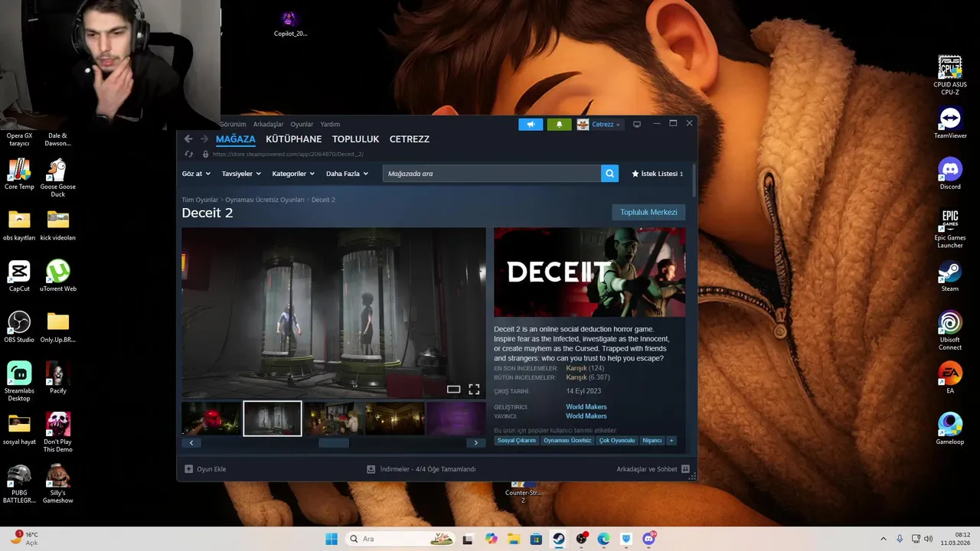Screen dimensions: 980x551
Task: Click Discord icon in the taskbar
Action: [649, 539]
